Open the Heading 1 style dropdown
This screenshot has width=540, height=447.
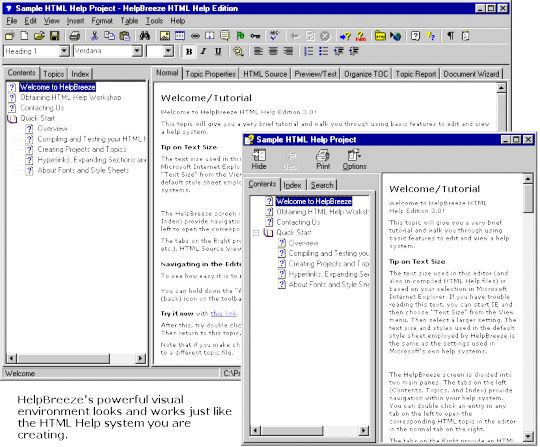[x=64, y=51]
